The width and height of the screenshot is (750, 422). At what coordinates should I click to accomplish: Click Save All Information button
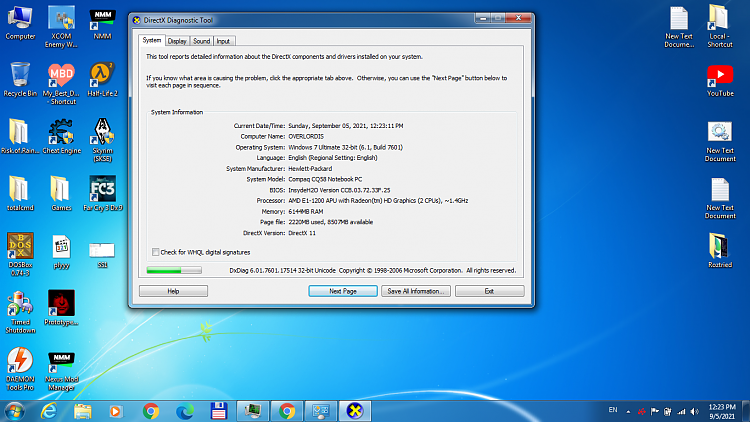[416, 291]
